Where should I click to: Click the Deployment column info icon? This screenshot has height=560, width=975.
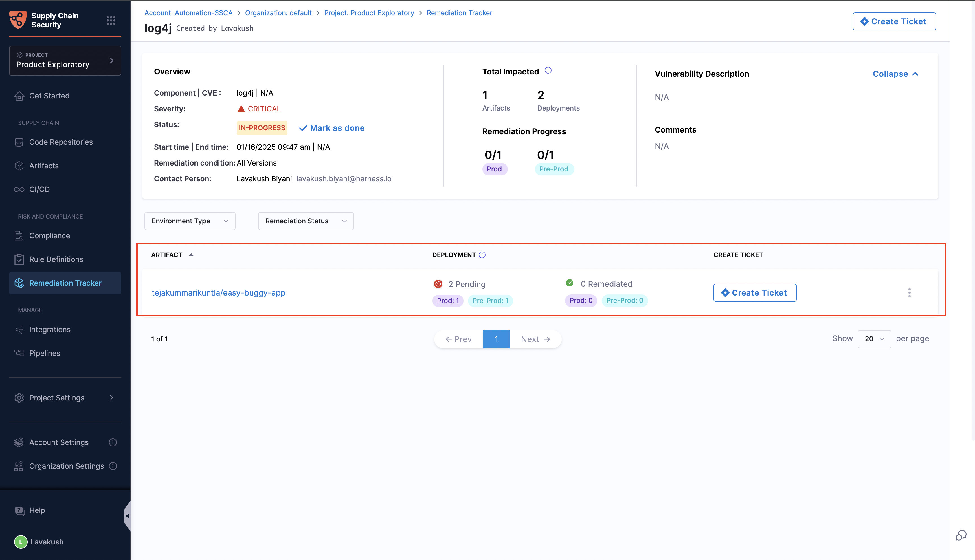[482, 255]
